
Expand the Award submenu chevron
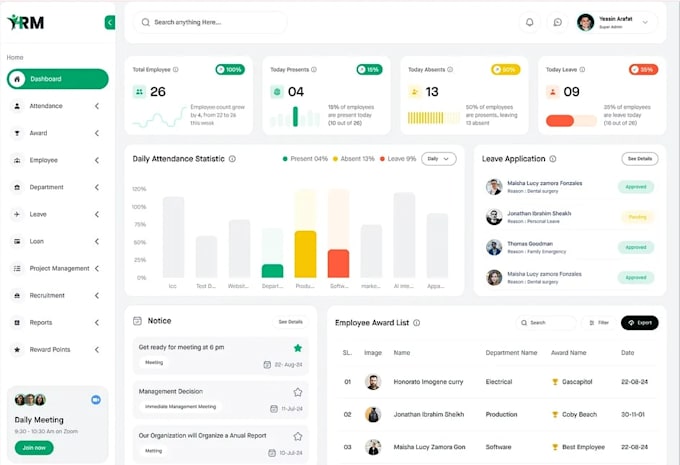97,133
